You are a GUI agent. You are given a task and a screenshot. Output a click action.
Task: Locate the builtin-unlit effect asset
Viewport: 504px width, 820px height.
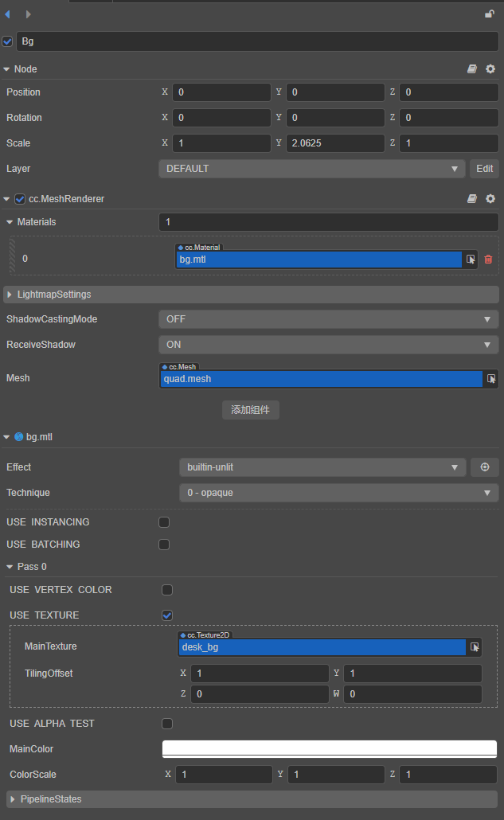pos(484,467)
